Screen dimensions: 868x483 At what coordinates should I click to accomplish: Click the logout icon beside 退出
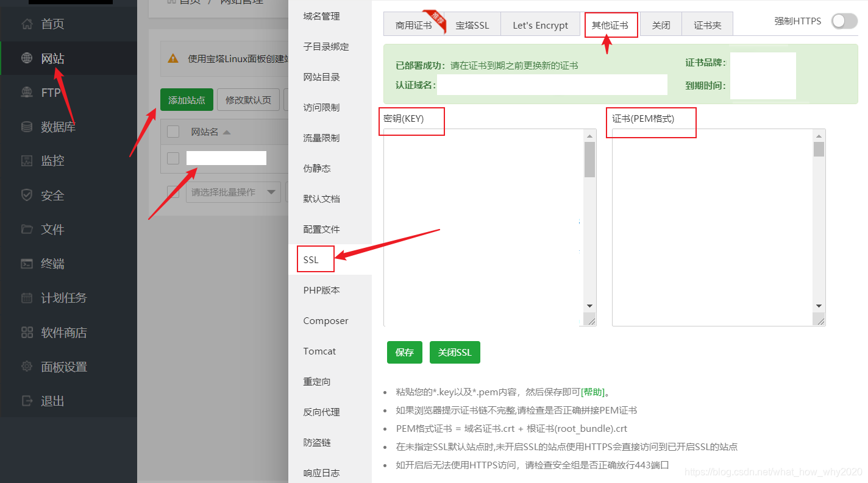point(27,401)
